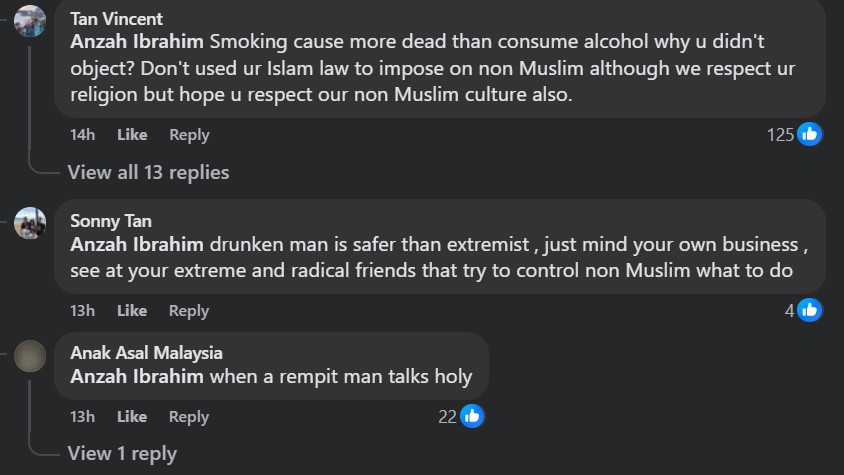The image size is (844, 475).
Task: Click Anzah Ibrahim mention in rempit comment
Action: pos(137,377)
